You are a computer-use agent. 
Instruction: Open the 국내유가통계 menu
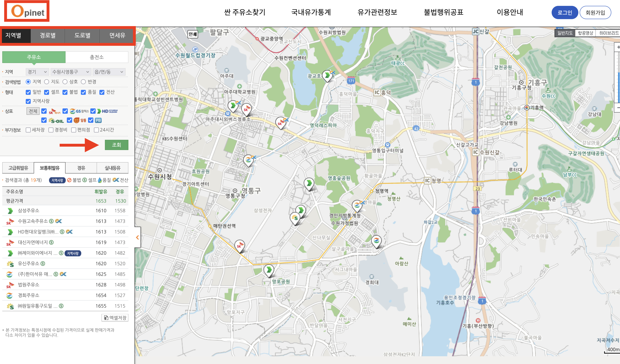[x=311, y=12]
